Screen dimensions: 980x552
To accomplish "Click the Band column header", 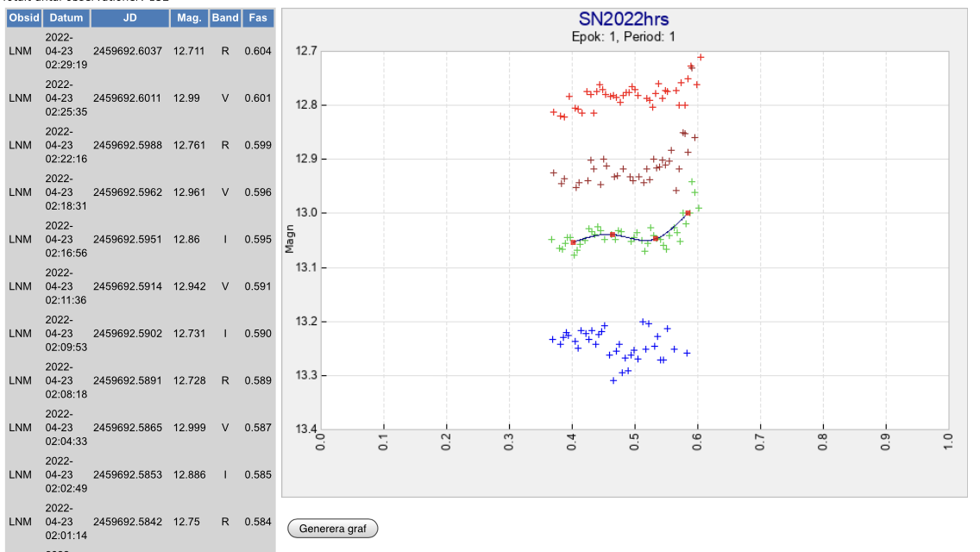I will click(225, 18).
